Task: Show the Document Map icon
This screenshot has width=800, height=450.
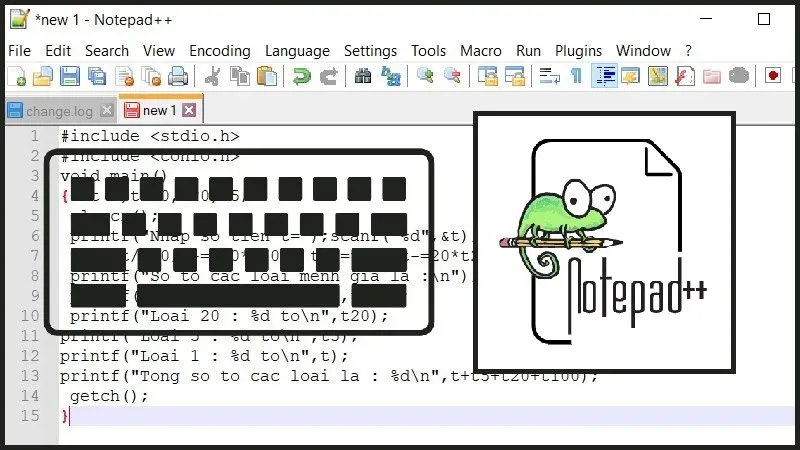Action: click(x=658, y=77)
